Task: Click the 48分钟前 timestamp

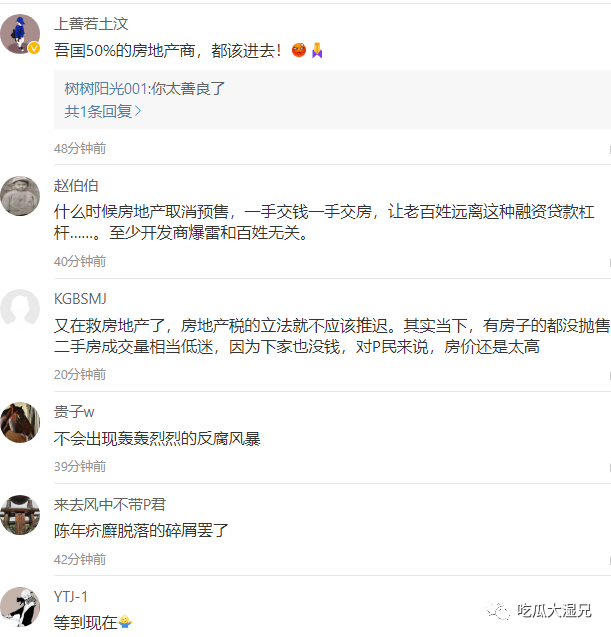Action: click(80, 148)
